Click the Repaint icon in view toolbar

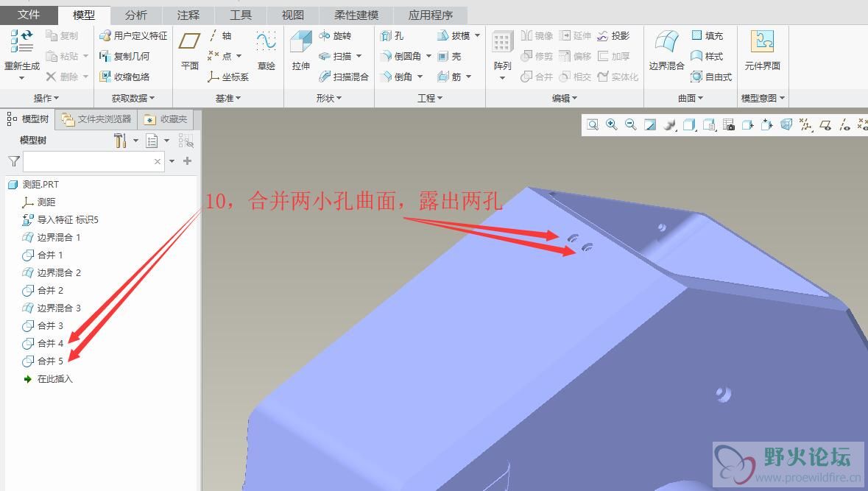pyautogui.click(x=650, y=125)
